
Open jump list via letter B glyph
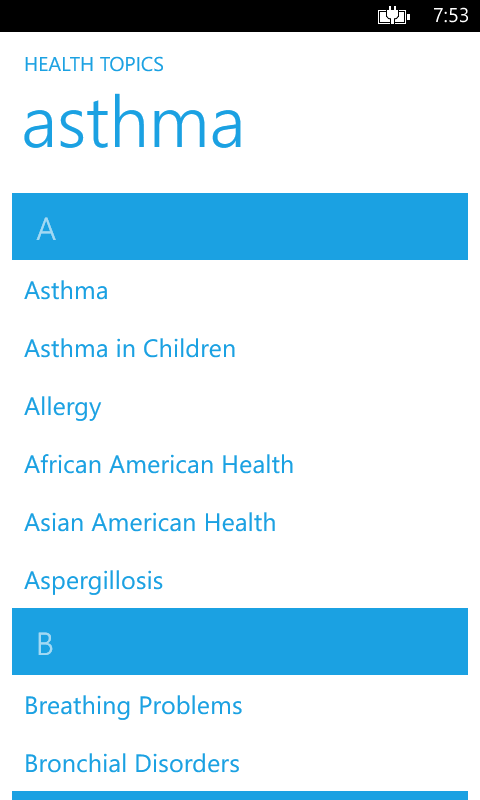click(x=45, y=644)
